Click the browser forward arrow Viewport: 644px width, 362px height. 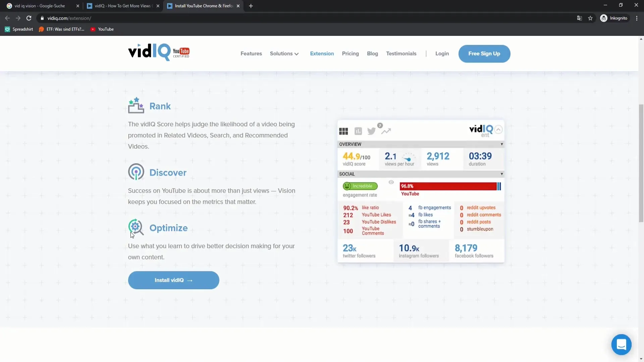[x=18, y=18]
